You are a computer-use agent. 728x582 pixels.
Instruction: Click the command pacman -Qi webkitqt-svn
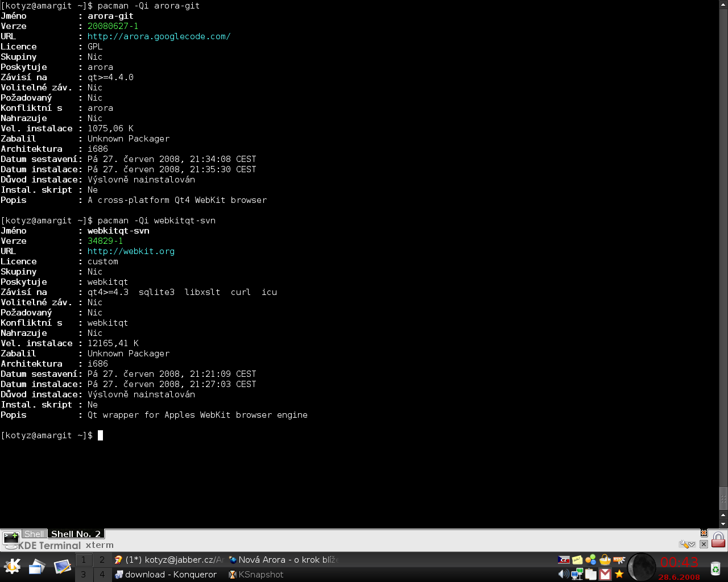156,221
